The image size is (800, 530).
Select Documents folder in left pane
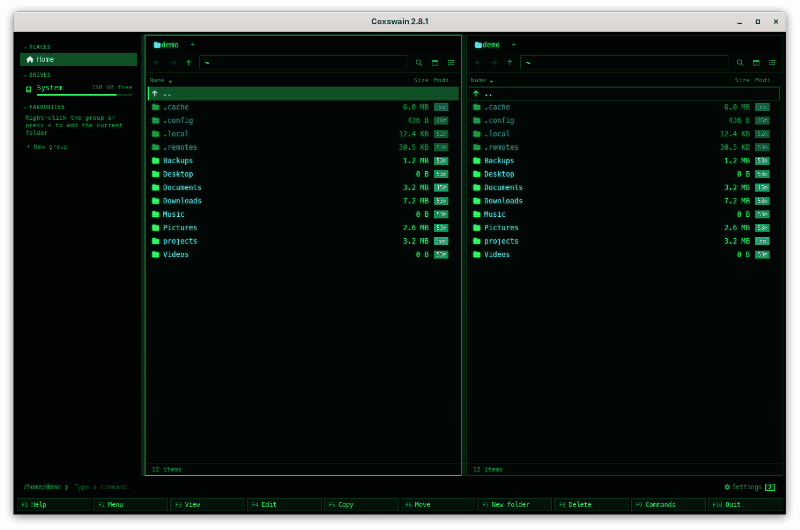tap(304, 188)
